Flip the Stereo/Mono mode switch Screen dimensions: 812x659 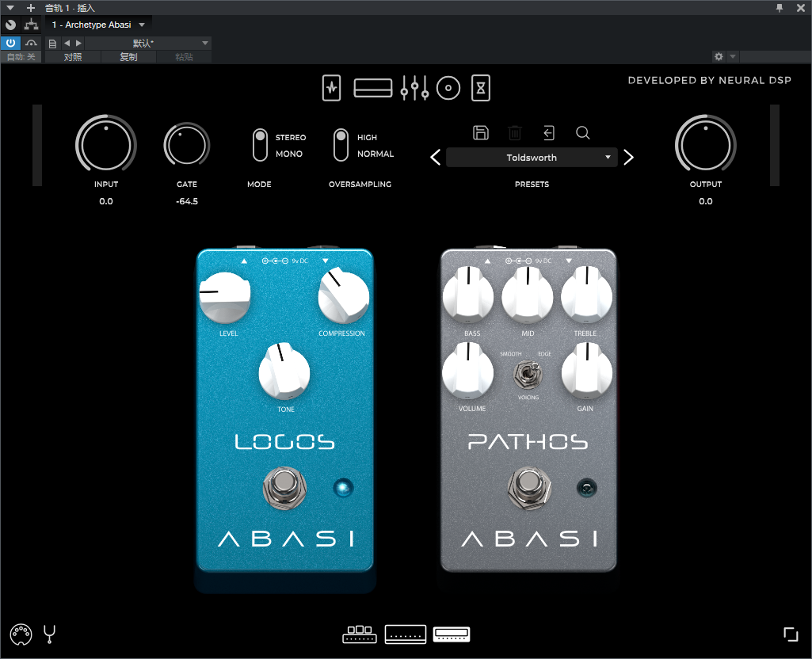tap(260, 145)
